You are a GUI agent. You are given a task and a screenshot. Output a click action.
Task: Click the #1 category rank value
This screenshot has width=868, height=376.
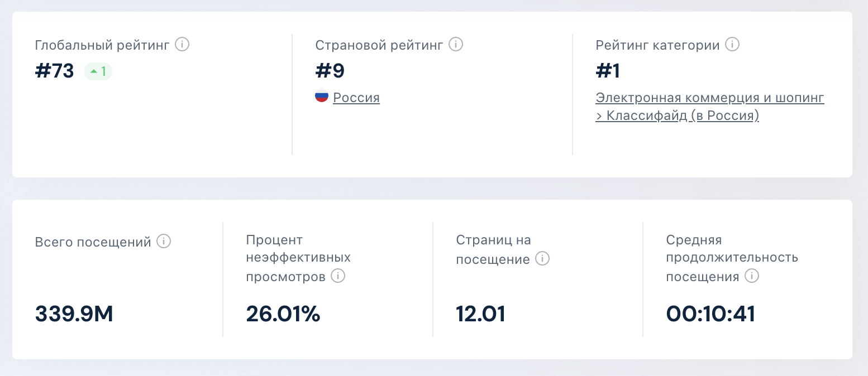click(x=608, y=71)
